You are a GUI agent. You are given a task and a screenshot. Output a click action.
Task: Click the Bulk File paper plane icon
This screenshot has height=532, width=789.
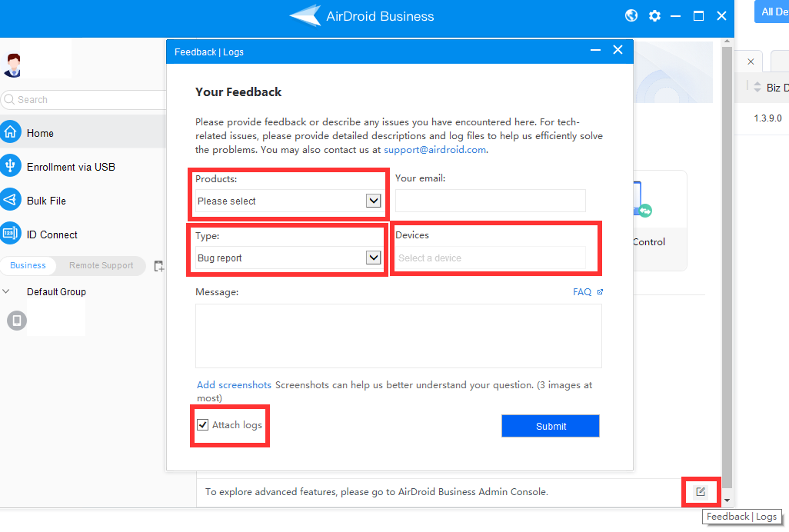[x=10, y=200]
